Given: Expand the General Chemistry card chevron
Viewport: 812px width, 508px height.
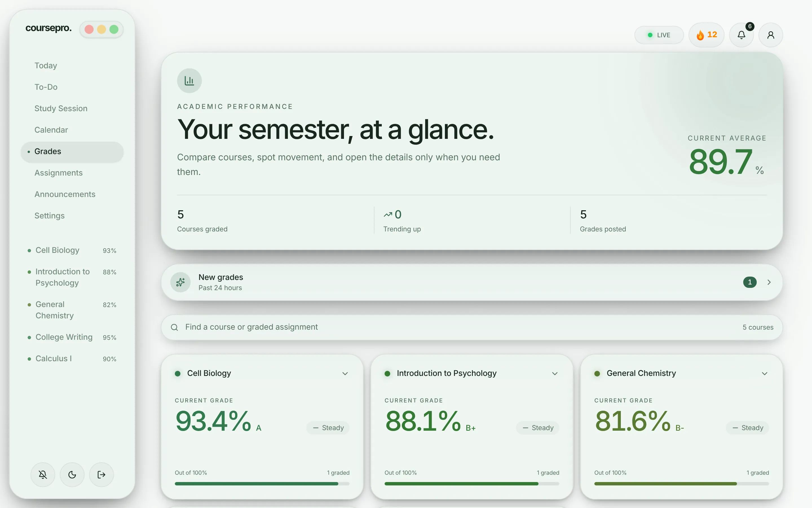Looking at the screenshot, I should click(x=764, y=374).
